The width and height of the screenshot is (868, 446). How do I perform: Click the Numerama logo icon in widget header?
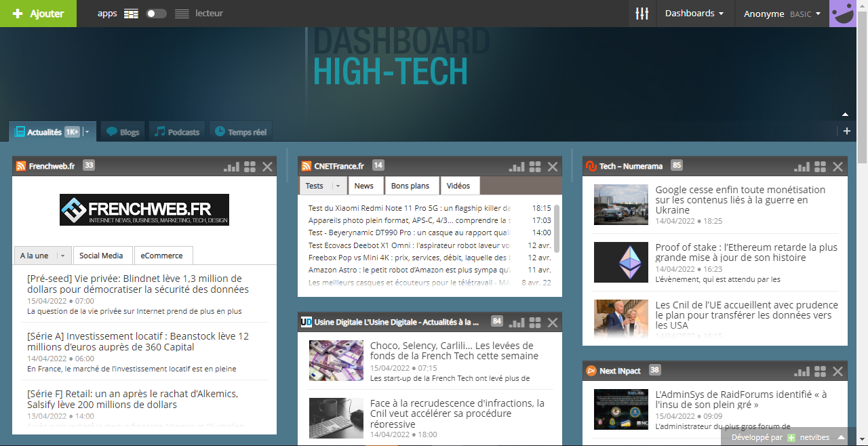591,166
